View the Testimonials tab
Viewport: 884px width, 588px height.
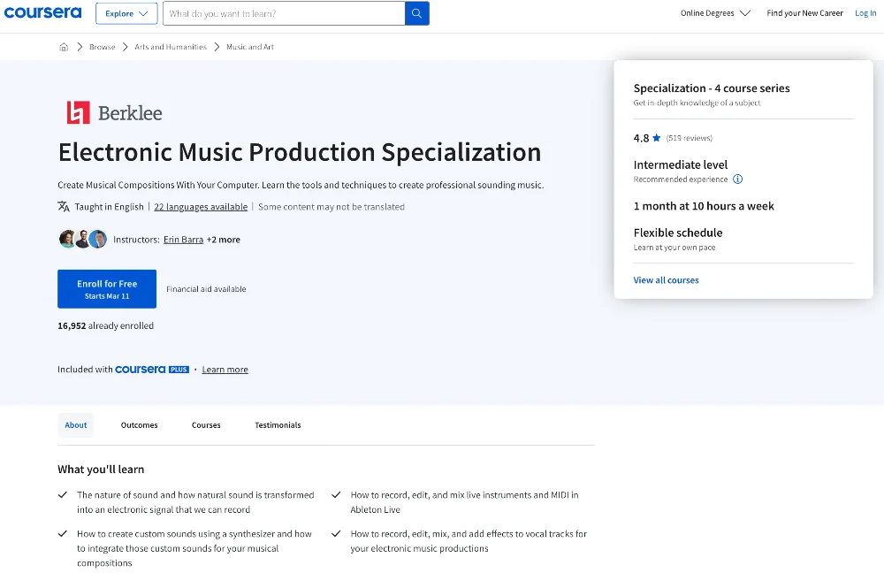tap(278, 424)
